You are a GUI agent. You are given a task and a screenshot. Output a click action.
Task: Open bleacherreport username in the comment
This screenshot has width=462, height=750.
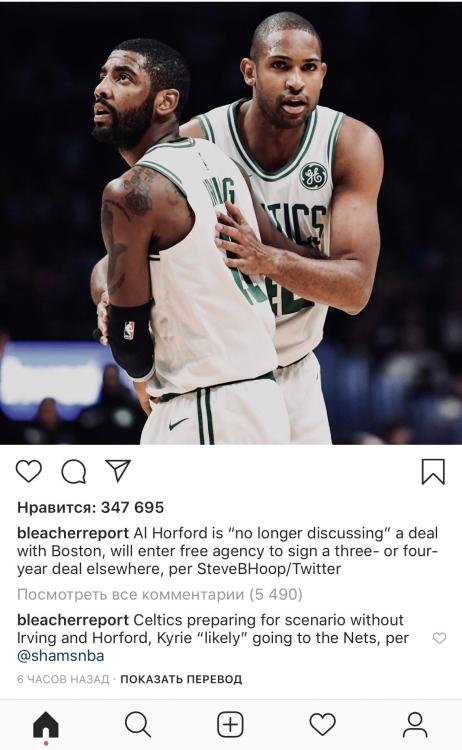coord(73,620)
